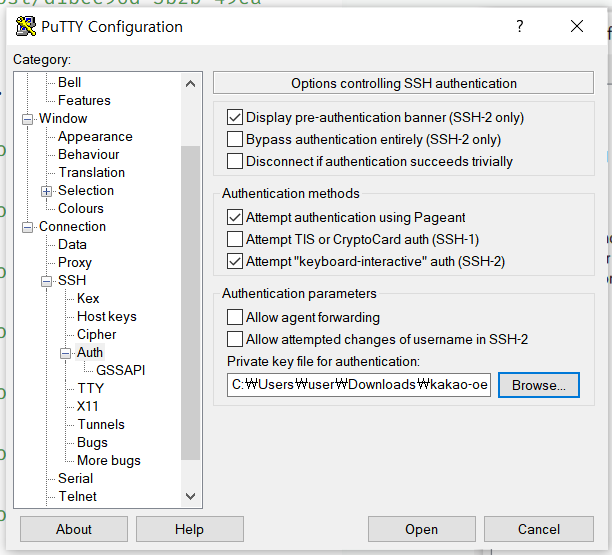Open the Host keys settings category

pos(107,316)
